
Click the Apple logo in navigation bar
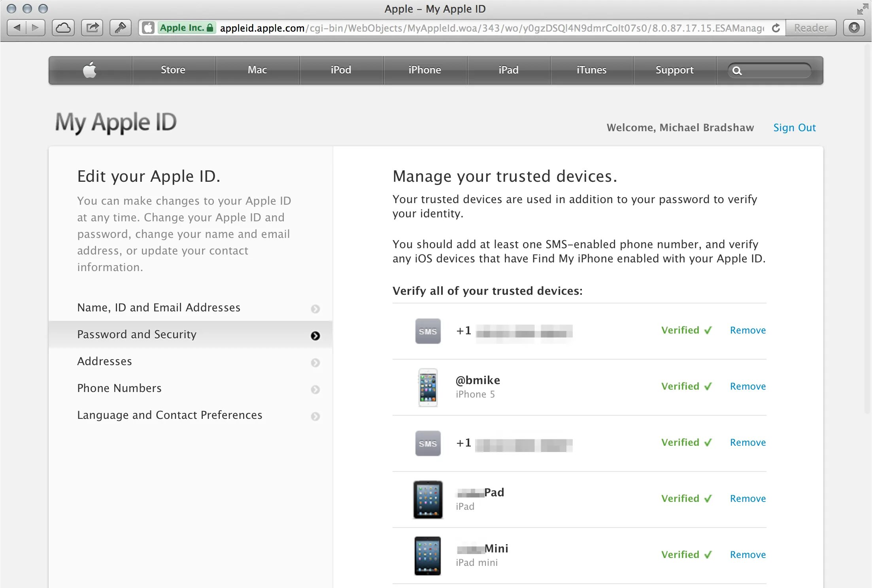90,70
